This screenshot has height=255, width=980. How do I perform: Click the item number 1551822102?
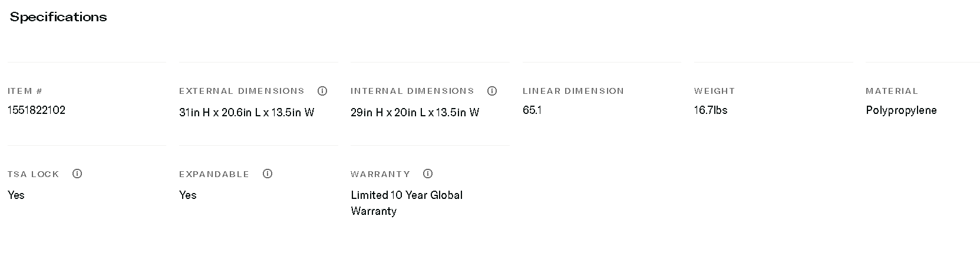(x=37, y=110)
